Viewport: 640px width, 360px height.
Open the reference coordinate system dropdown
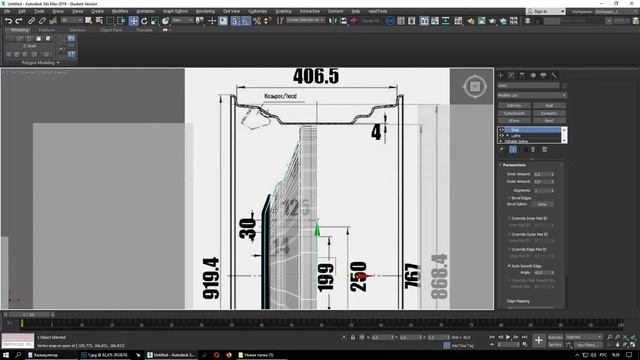tap(182, 20)
